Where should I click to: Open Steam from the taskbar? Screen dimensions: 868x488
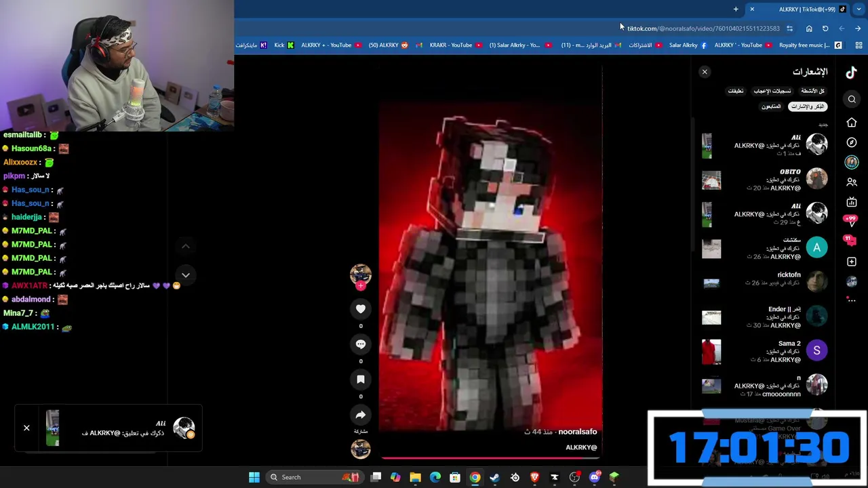[494, 477]
